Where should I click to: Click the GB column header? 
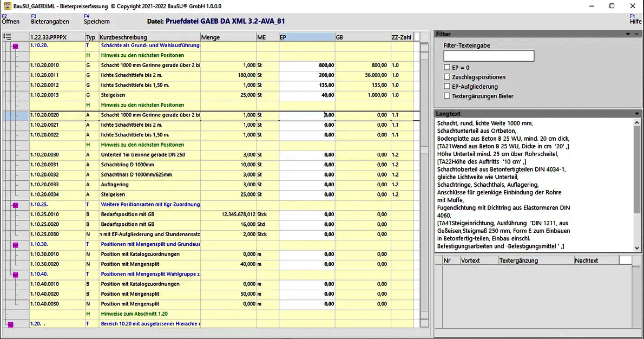coord(363,37)
